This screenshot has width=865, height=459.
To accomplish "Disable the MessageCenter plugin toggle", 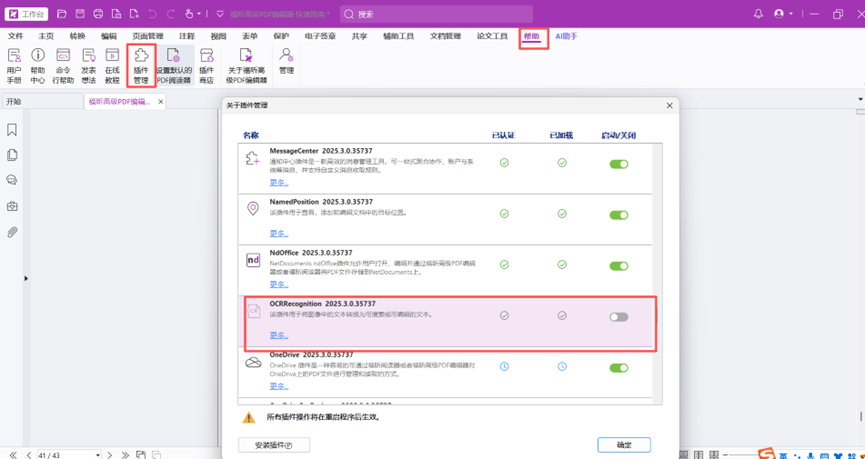I will tap(619, 164).
